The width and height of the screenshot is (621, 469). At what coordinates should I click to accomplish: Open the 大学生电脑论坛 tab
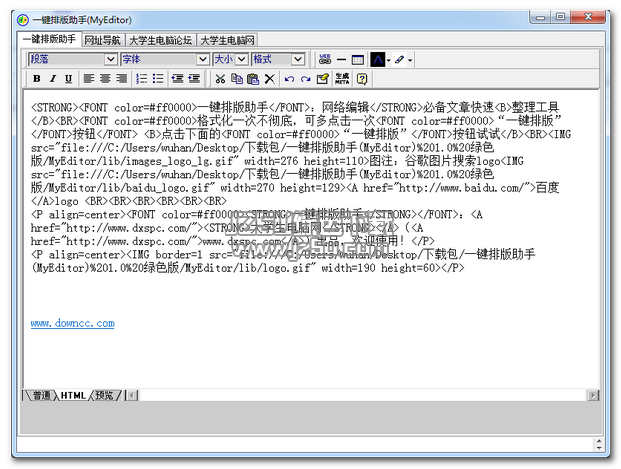160,40
